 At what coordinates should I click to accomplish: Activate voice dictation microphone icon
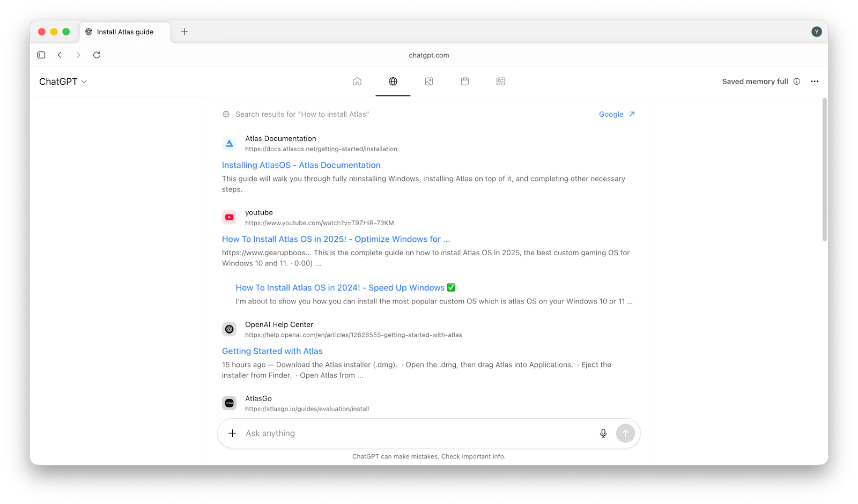[603, 433]
